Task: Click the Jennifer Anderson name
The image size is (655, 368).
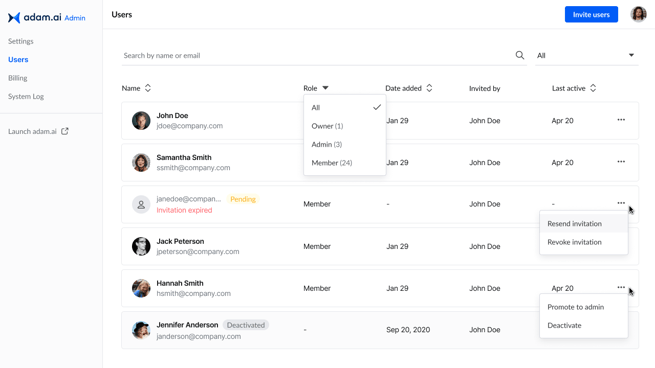Action: pos(187,325)
